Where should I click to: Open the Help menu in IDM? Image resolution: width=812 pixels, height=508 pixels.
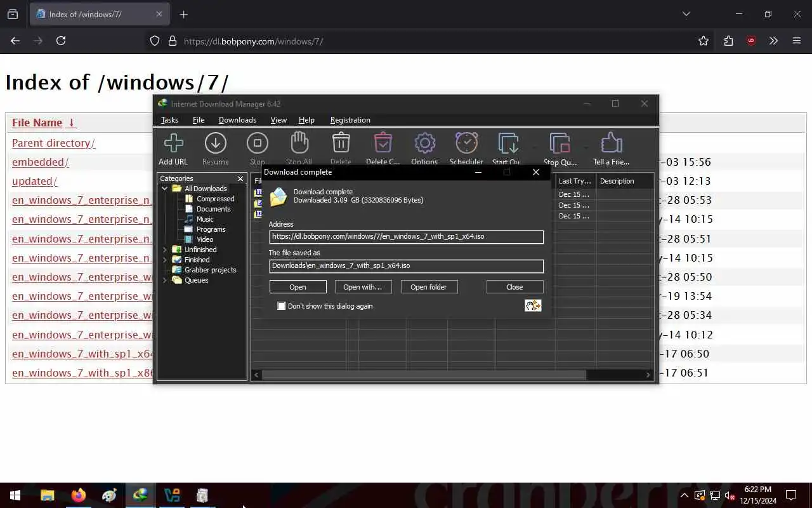pyautogui.click(x=306, y=120)
